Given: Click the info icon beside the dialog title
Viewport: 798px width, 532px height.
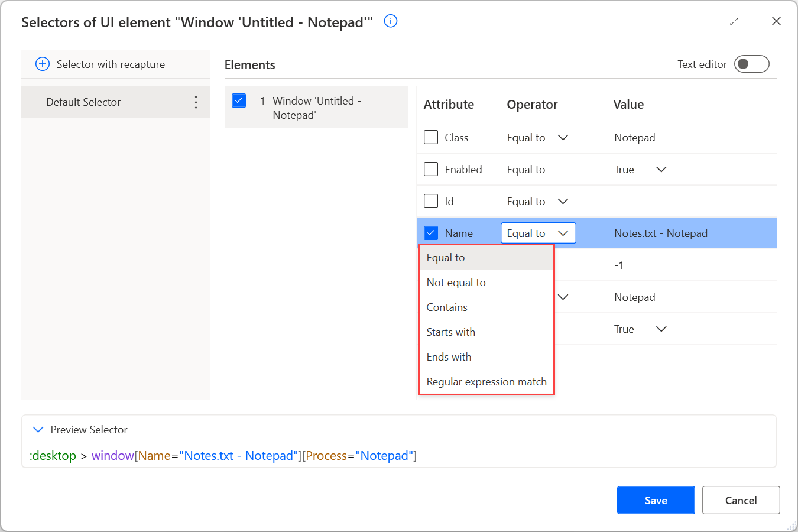Looking at the screenshot, I should tap(391, 21).
